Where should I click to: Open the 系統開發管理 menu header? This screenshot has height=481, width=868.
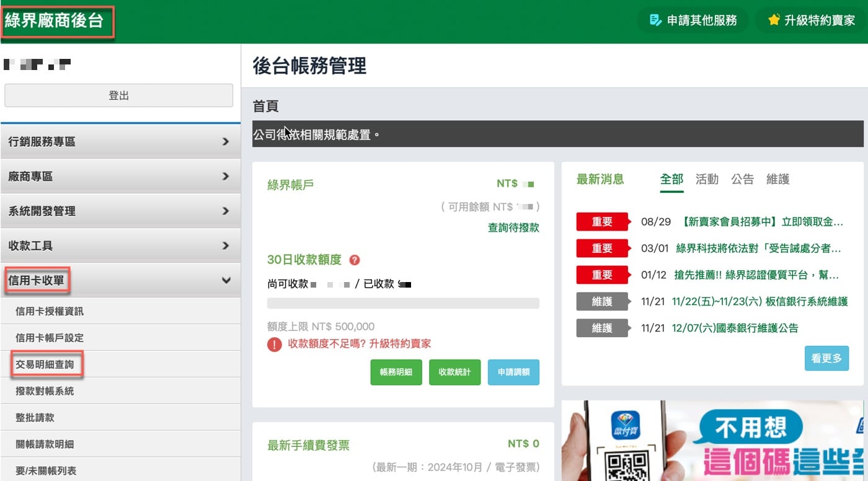(120, 211)
